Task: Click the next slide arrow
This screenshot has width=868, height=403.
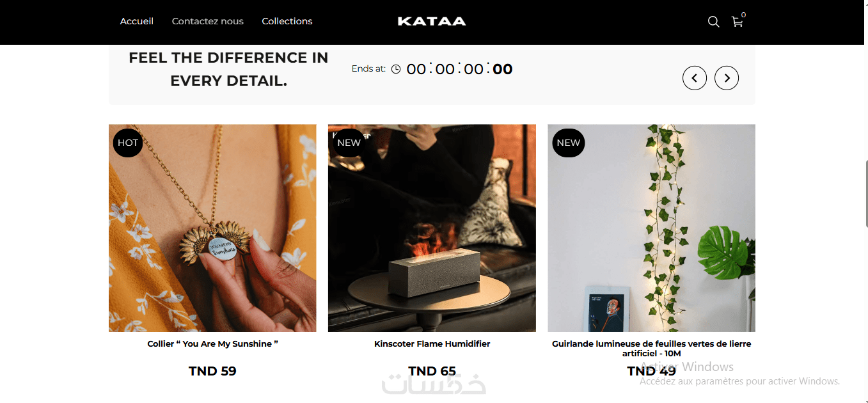Action: click(727, 78)
